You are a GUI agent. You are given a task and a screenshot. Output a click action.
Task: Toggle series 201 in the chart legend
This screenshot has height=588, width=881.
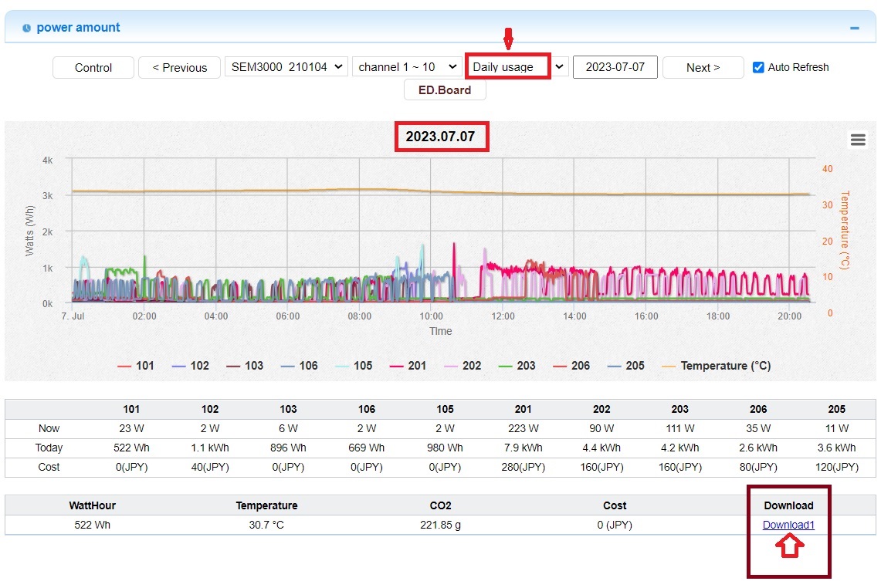tap(408, 366)
